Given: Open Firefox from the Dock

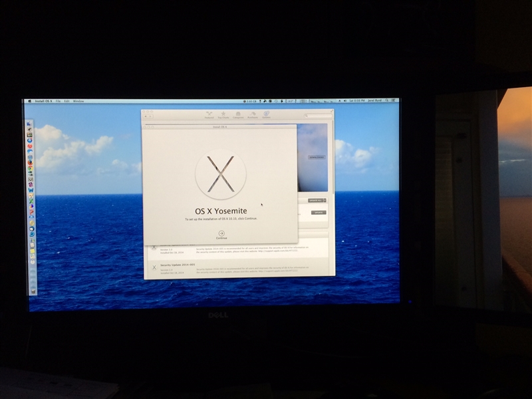Looking at the screenshot, I should [30, 162].
